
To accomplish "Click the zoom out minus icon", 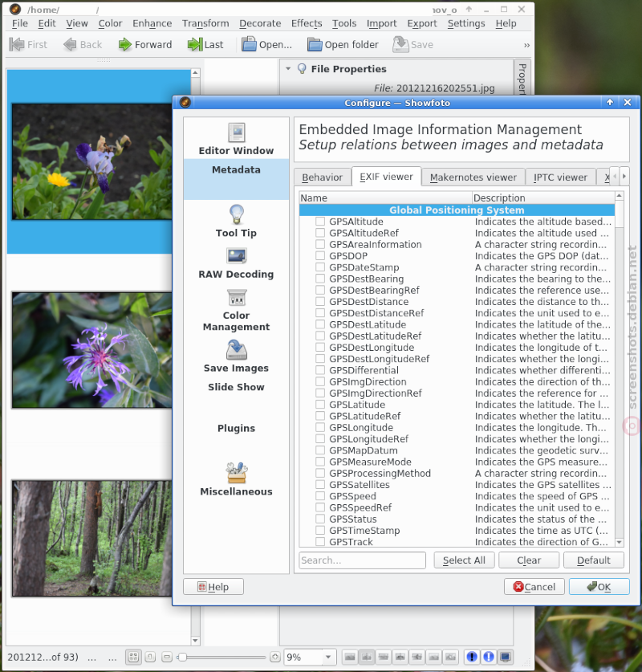I will [168, 657].
